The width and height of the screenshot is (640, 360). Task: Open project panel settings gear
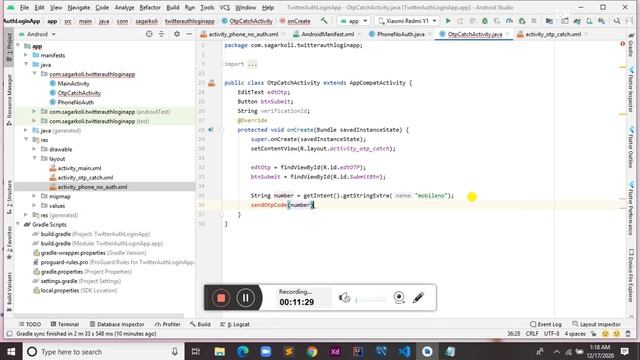click(177, 34)
